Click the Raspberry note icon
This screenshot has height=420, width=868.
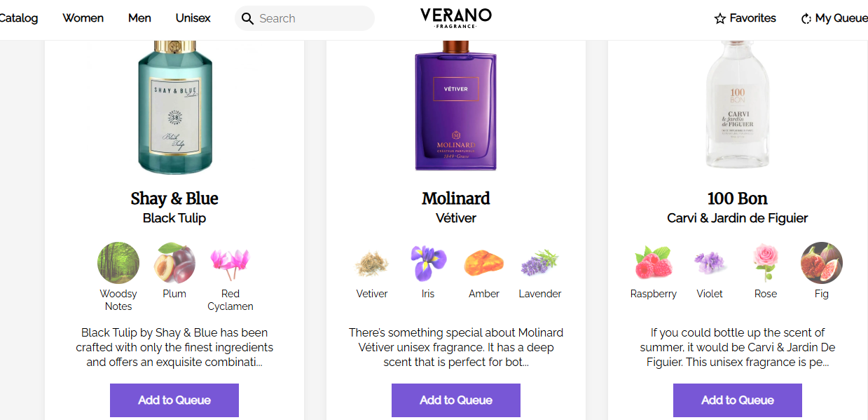[654, 264]
